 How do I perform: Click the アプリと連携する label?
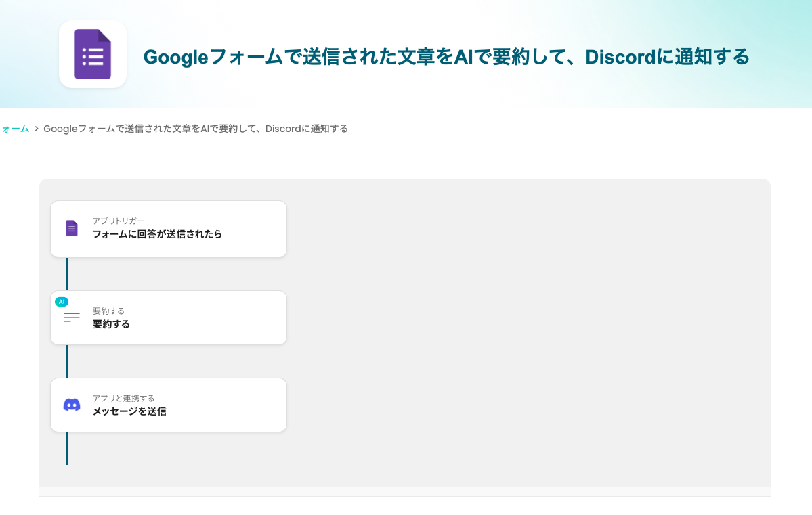coord(123,398)
